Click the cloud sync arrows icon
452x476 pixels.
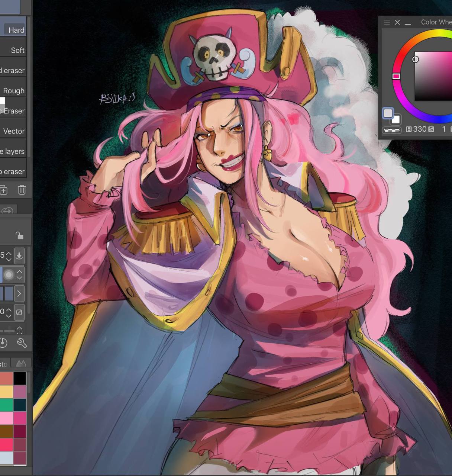point(7,211)
